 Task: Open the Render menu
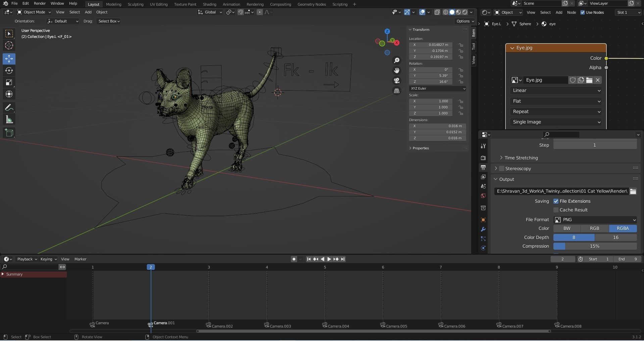pos(40,3)
